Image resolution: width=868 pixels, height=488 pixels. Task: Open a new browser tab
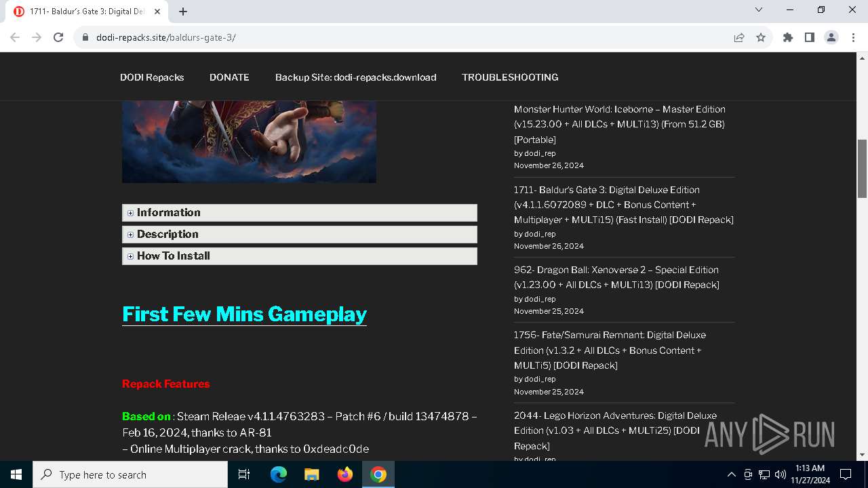click(183, 12)
